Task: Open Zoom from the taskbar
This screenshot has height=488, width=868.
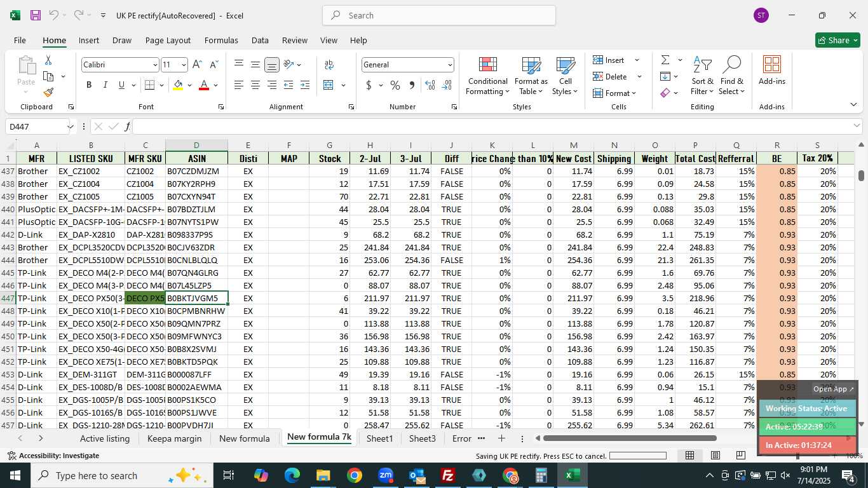Action: coord(386,475)
